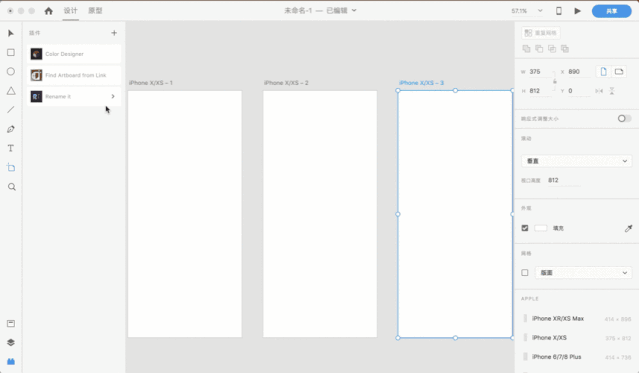
Task: Select the Zoom magnifier tool
Action: [x=11, y=187]
